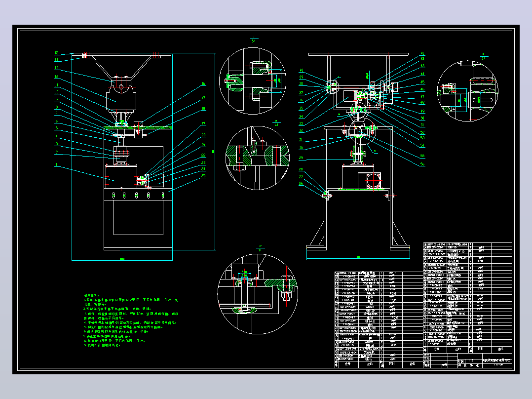Select part callout number 15
The image size is (532, 399).
point(57,53)
